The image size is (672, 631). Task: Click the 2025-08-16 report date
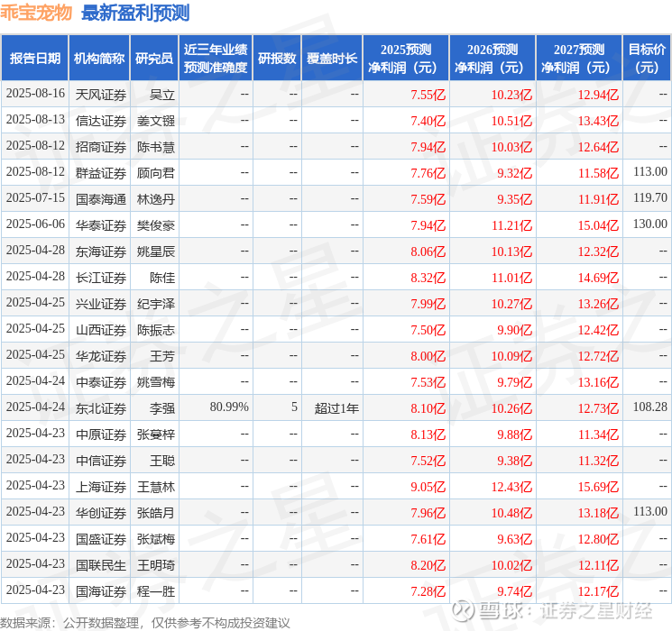(35, 93)
